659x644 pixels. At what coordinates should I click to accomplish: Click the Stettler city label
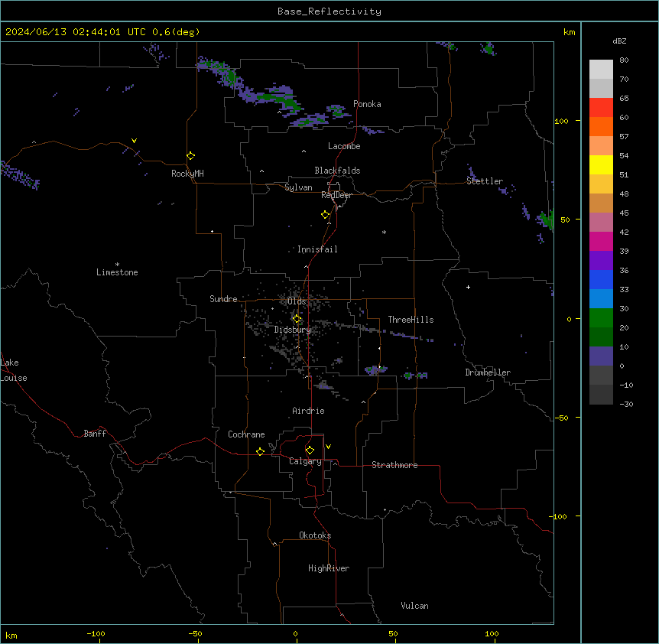(x=485, y=181)
